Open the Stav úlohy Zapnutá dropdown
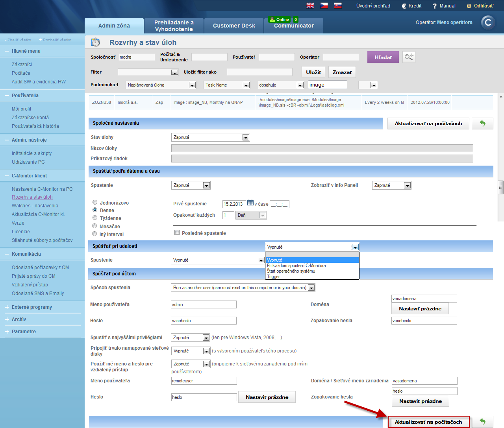The image size is (504, 428). point(211,137)
